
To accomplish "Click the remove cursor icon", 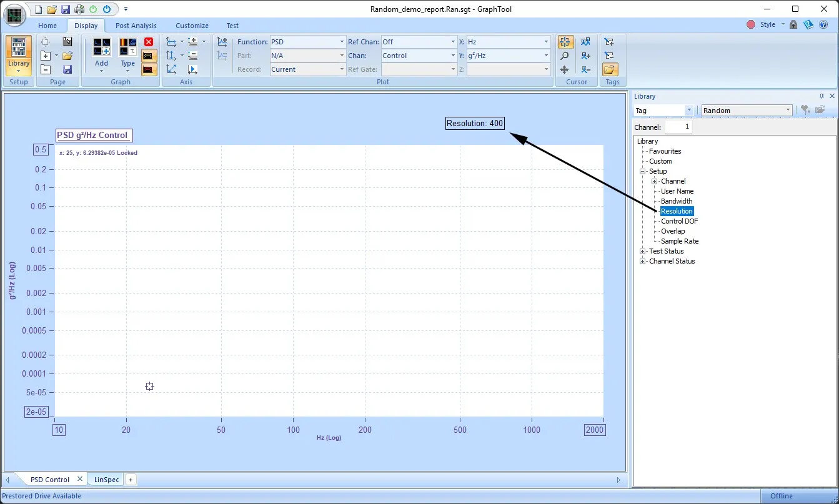I will click(x=586, y=69).
